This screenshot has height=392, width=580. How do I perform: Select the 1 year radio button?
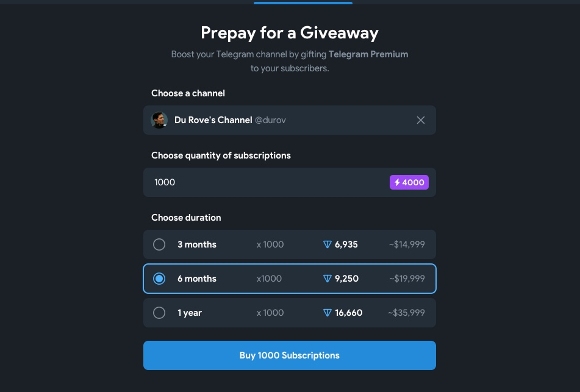coord(159,313)
